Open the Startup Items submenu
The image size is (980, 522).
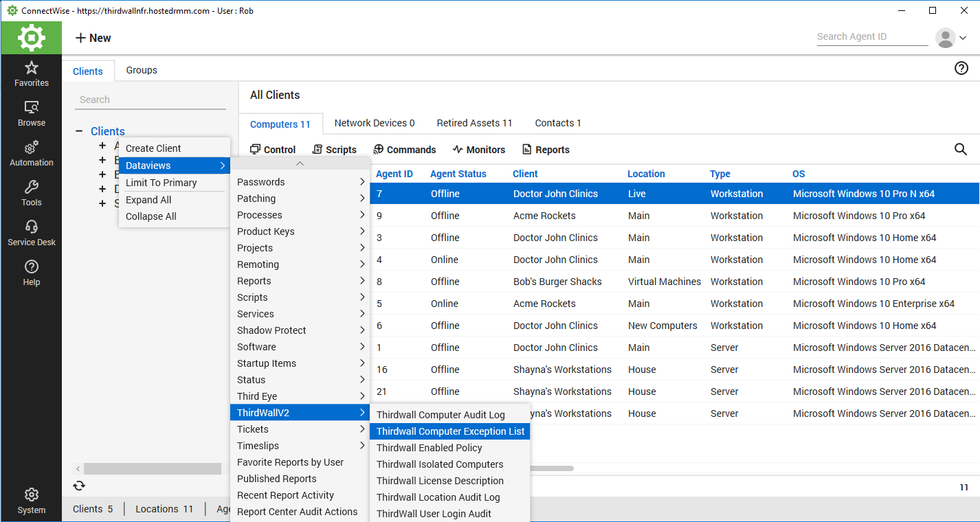pyautogui.click(x=300, y=363)
